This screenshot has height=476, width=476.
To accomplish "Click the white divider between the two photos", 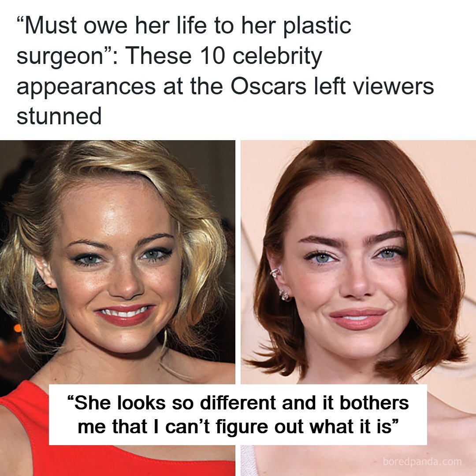I will [x=238, y=262].
